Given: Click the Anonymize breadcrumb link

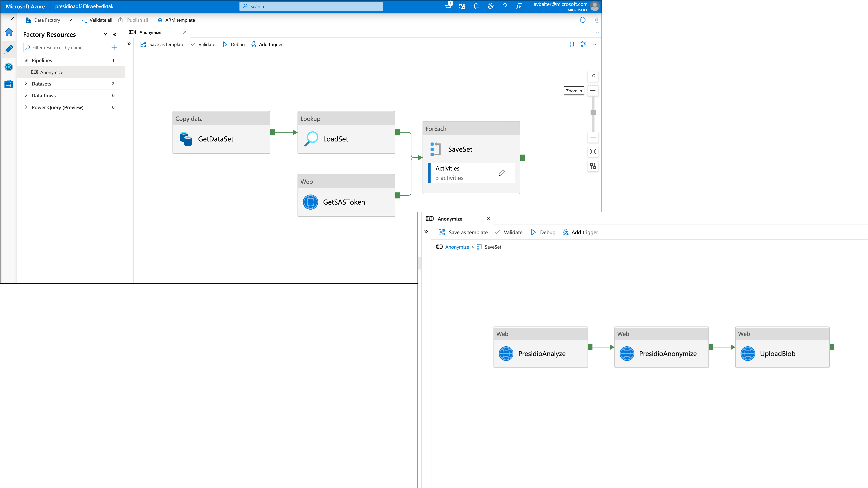Looking at the screenshot, I should pos(457,247).
